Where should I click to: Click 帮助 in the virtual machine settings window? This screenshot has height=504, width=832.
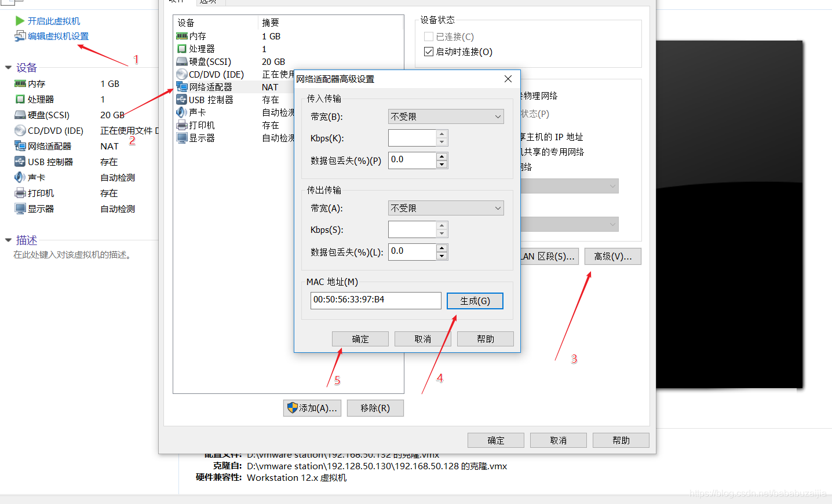[x=621, y=440]
